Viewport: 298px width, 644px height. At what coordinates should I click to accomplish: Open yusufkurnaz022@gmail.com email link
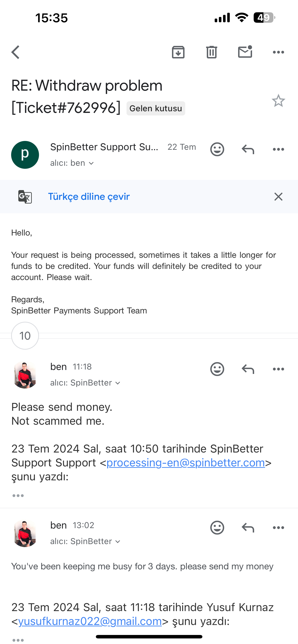(x=90, y=621)
